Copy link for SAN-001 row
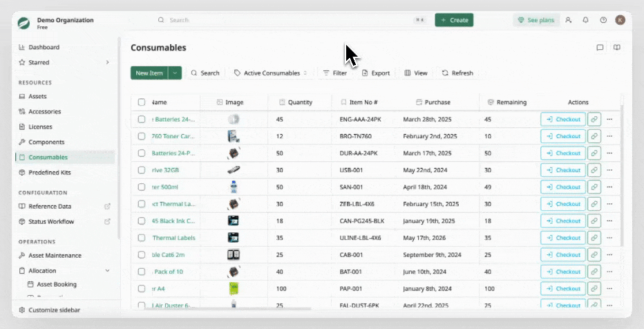Screen dimensions: 644x329 click(594, 187)
